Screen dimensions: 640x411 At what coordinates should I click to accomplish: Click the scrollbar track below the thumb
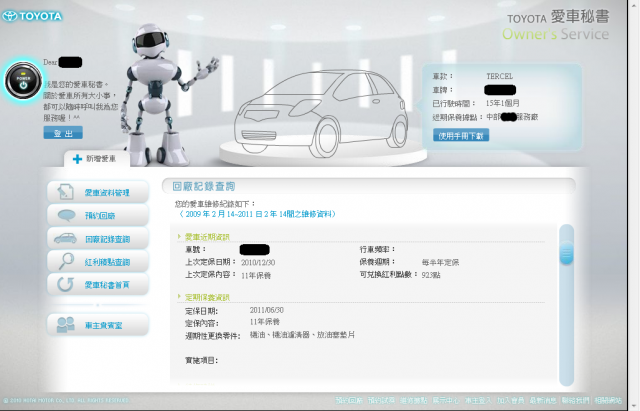tap(566, 324)
